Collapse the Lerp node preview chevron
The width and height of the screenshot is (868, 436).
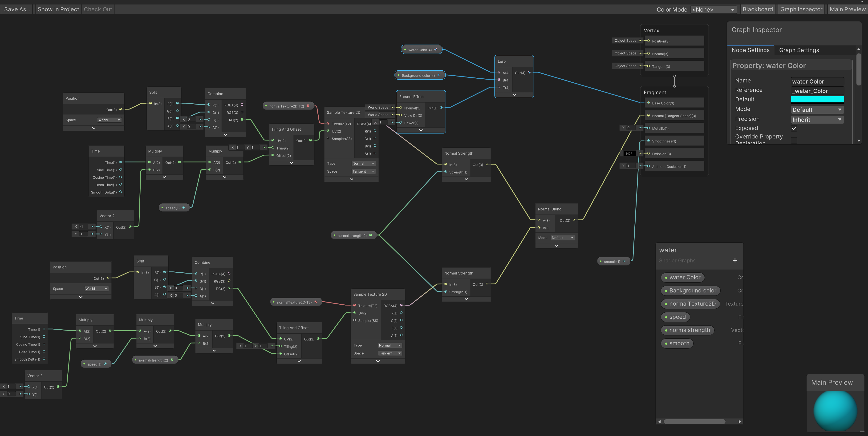[514, 95]
